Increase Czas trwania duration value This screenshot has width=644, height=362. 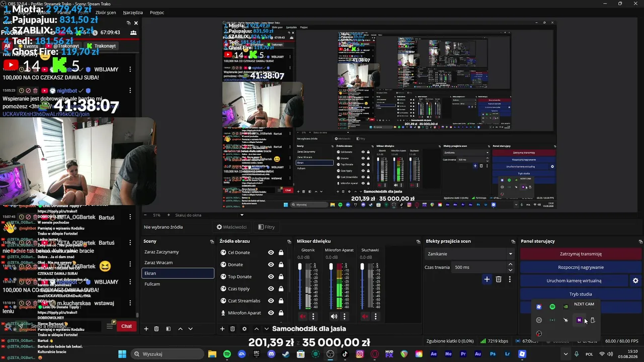510,264
